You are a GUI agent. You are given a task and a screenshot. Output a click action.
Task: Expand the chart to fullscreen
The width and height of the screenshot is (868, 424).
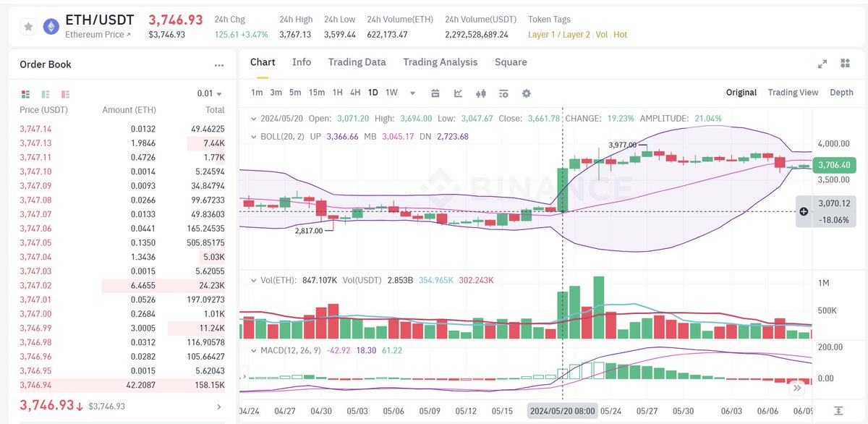tap(822, 64)
